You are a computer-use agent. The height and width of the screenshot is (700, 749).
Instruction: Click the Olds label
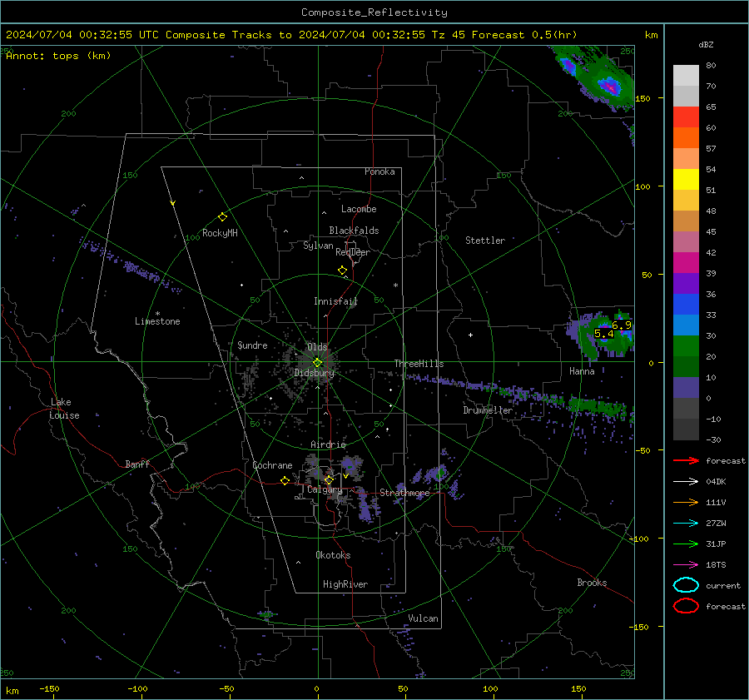coord(317,347)
